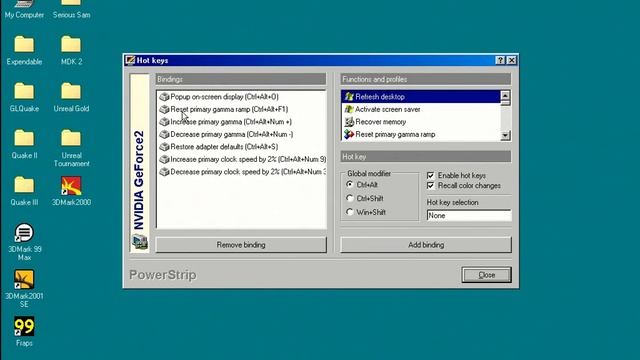Toggle the Enable hot keys checkbox

click(431, 176)
